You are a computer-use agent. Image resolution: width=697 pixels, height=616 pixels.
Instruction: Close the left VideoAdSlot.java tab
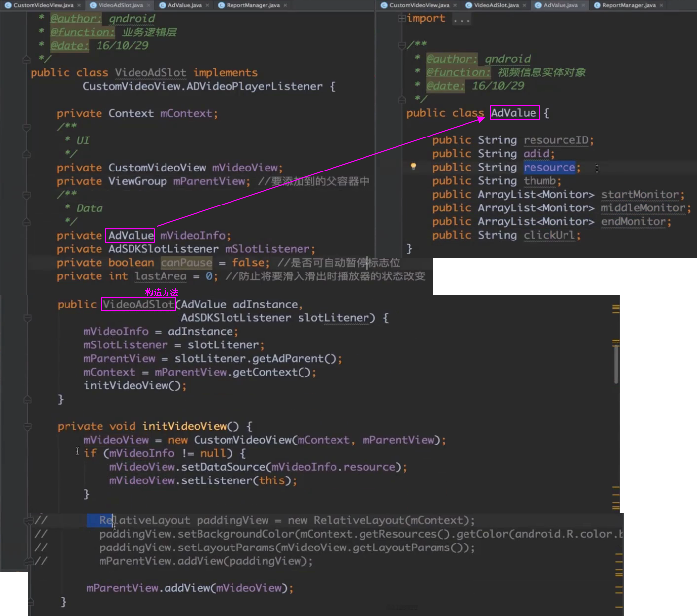click(x=149, y=5)
